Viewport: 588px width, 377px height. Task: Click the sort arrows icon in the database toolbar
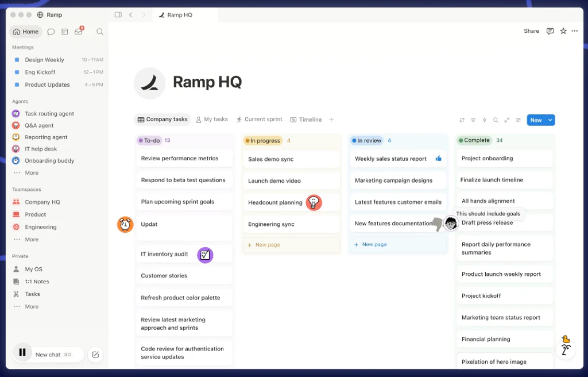(x=462, y=120)
